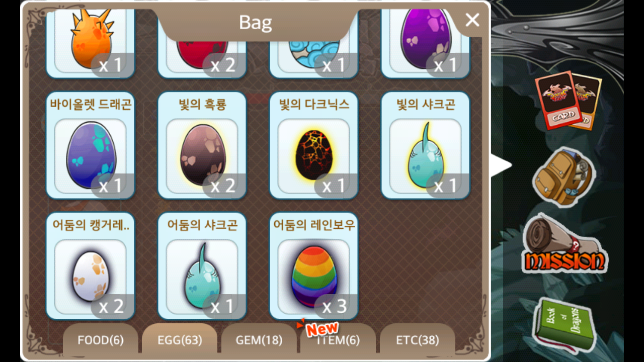Switch to the ETC(38) tab
This screenshot has width=644, height=362.
pos(418,340)
